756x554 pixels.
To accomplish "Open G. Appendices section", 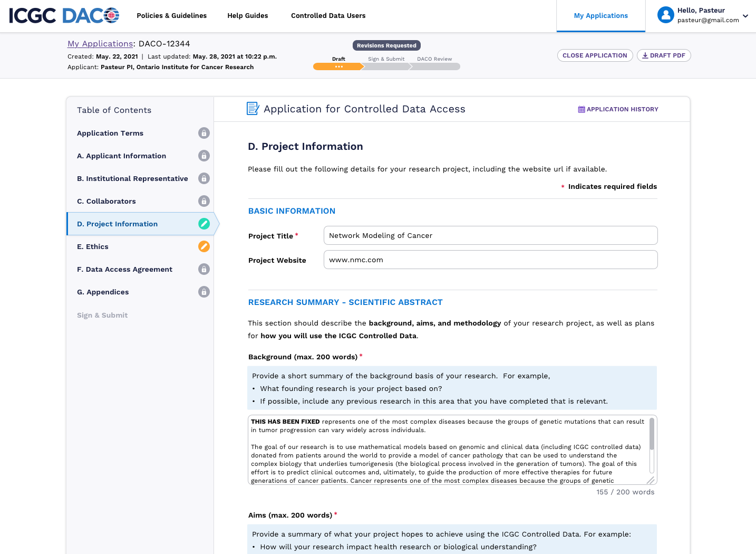I will [x=103, y=292].
